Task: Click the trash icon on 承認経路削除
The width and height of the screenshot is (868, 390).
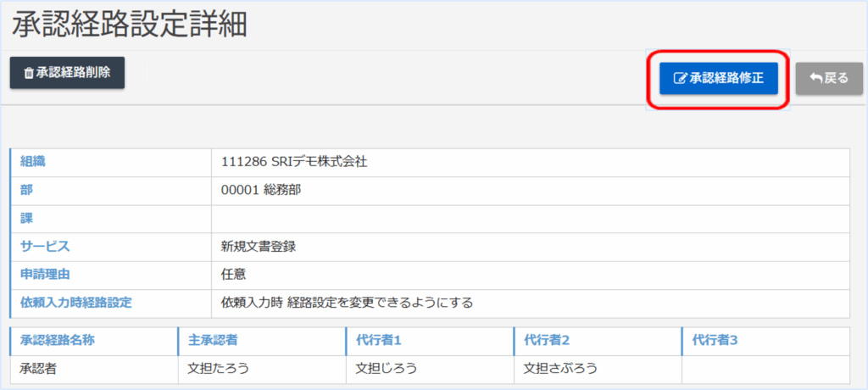Action: tap(28, 74)
